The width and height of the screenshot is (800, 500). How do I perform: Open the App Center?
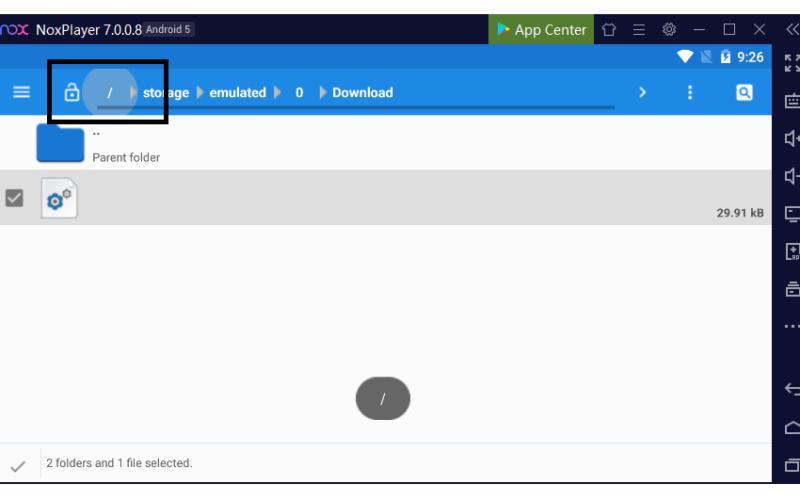tap(541, 30)
